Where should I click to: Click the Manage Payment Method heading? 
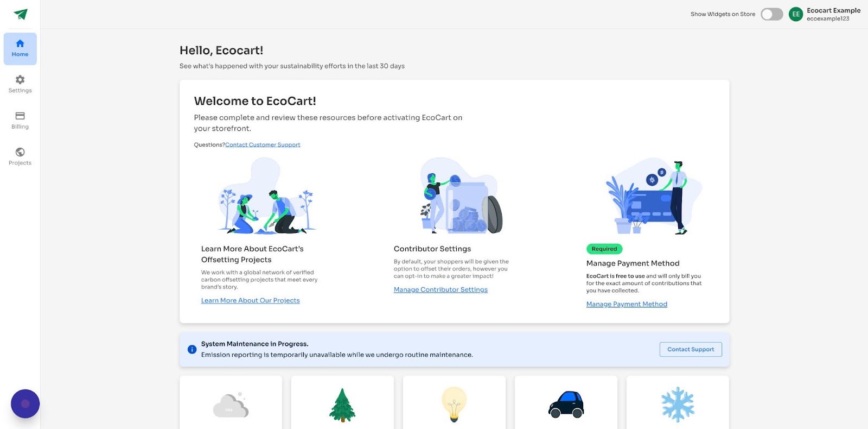[633, 263]
